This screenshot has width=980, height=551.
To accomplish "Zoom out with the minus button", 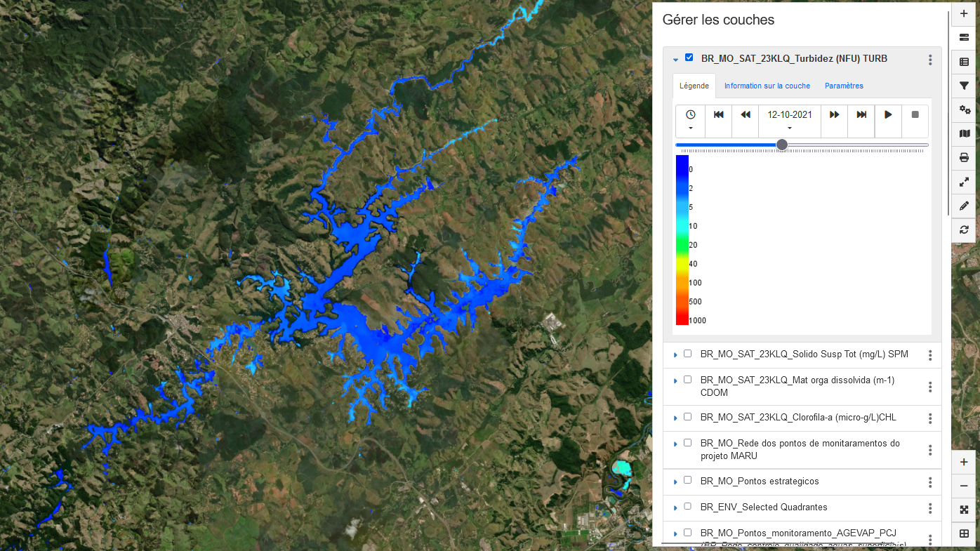I will tap(964, 486).
